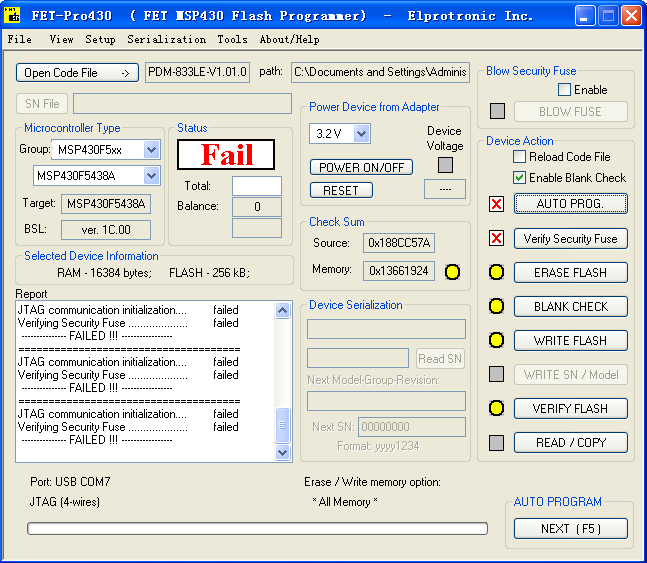Viewport: 647px width, 563px height.
Task: Click the Open Code File button
Action: pyautogui.click(x=77, y=73)
